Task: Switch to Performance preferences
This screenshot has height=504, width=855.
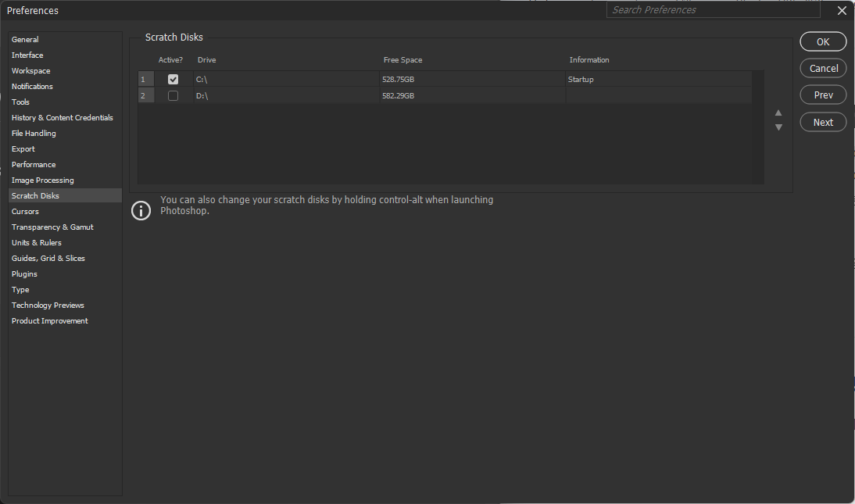Action: (x=34, y=165)
